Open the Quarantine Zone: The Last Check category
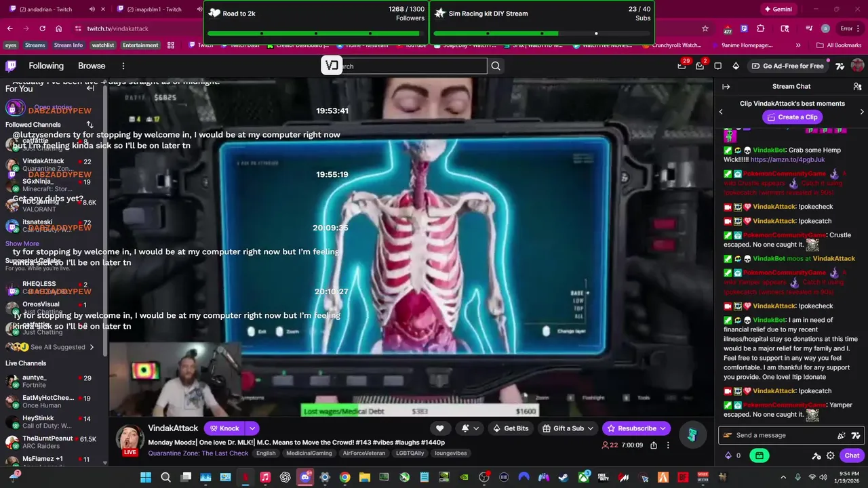Image resolution: width=868 pixels, height=488 pixels. [x=199, y=453]
